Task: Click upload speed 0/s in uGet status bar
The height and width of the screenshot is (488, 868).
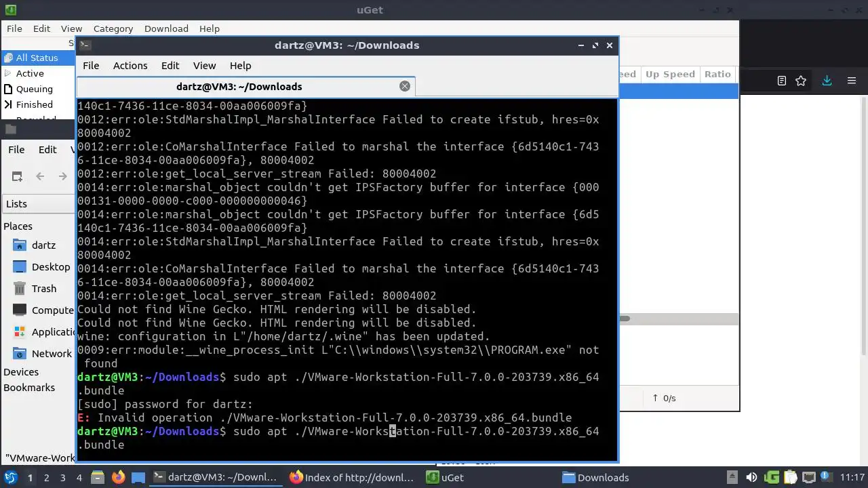Action: (664, 398)
